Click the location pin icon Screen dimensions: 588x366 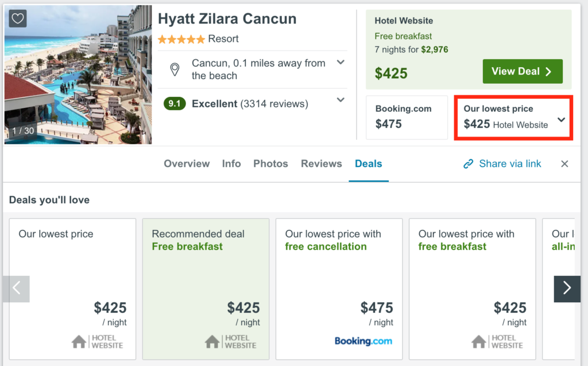[175, 70]
